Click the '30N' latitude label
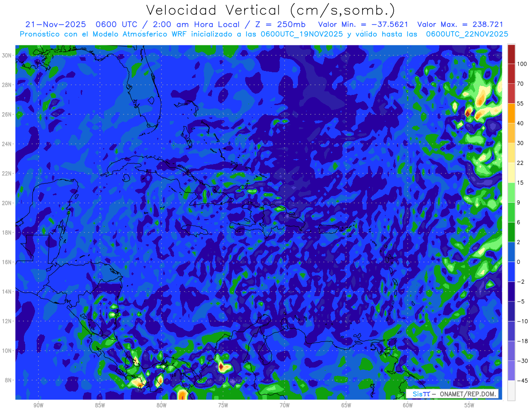Screen dimensions: 532x411 point(7,55)
